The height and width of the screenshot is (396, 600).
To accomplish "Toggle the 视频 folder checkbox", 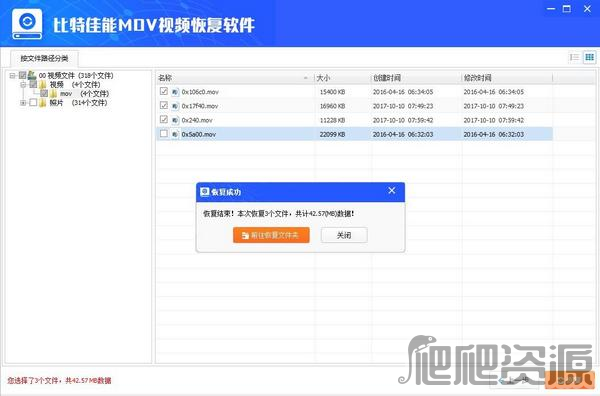I will tap(33, 84).
